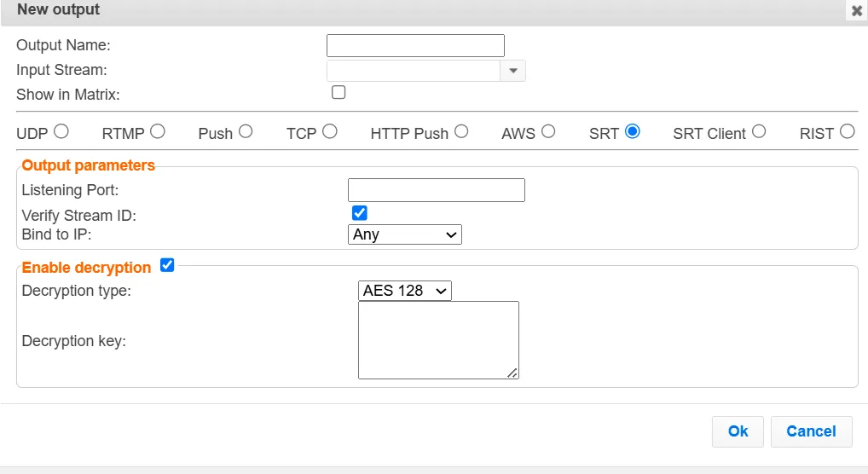The height and width of the screenshot is (474, 868).
Task: Click the New output title text
Action: coord(58,9)
